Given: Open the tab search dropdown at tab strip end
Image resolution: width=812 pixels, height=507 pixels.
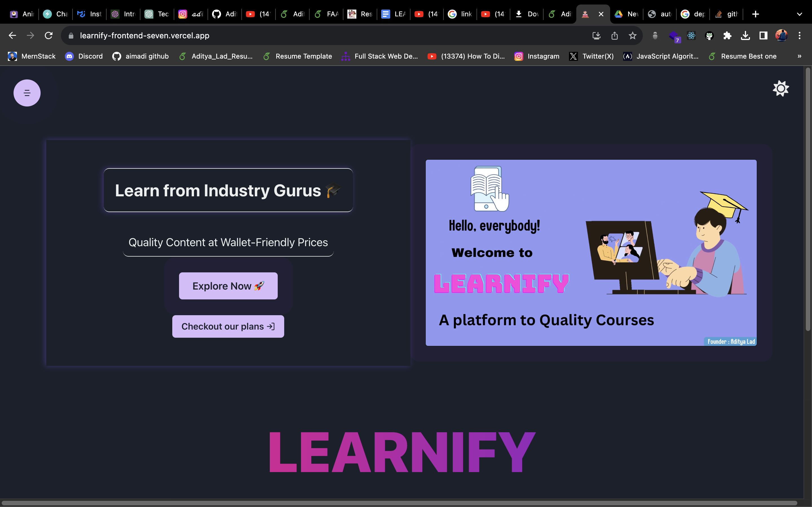Looking at the screenshot, I should click(800, 14).
